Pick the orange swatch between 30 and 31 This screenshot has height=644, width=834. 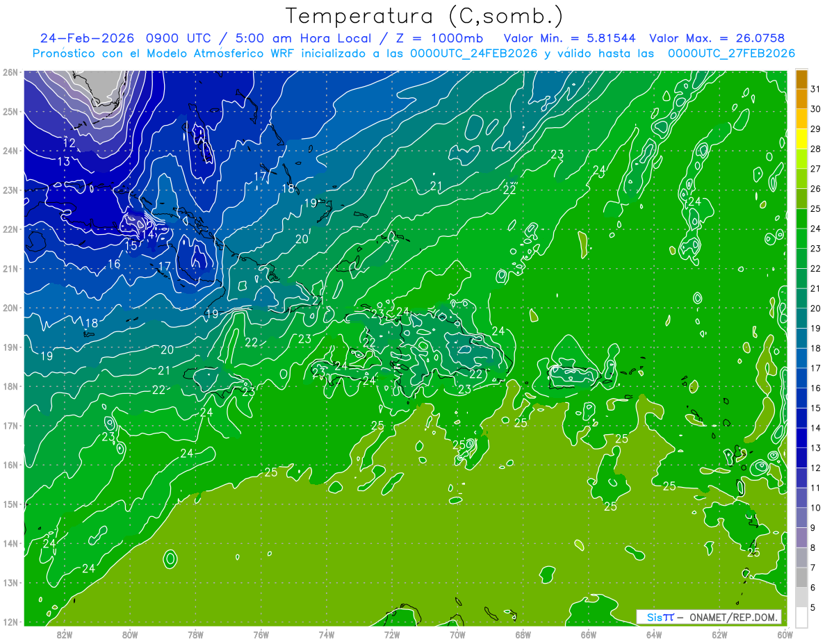801,99
